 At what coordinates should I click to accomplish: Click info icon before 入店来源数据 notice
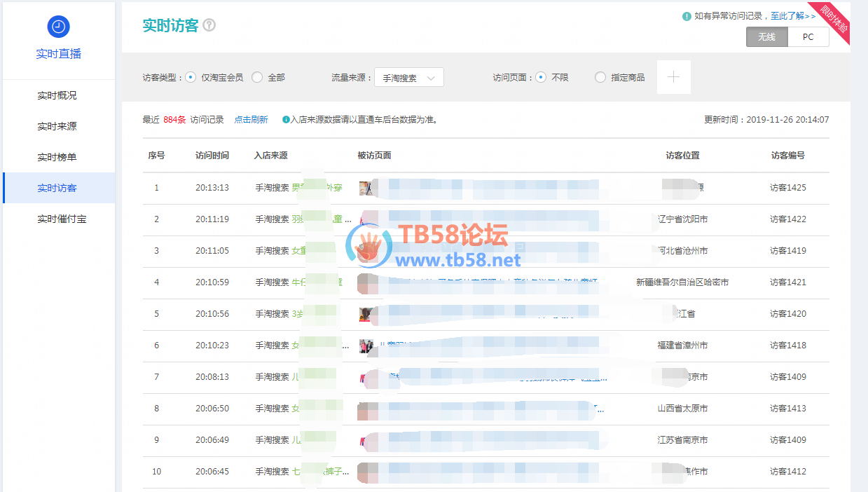click(286, 120)
